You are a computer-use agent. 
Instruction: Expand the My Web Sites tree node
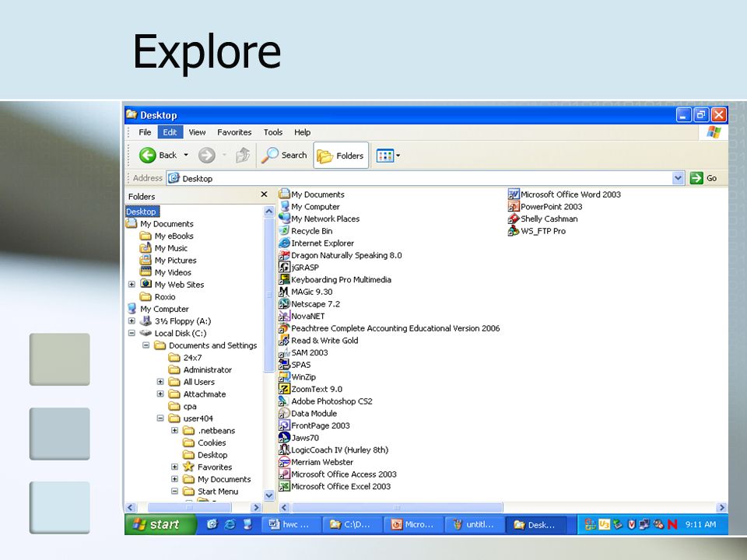coord(132,285)
